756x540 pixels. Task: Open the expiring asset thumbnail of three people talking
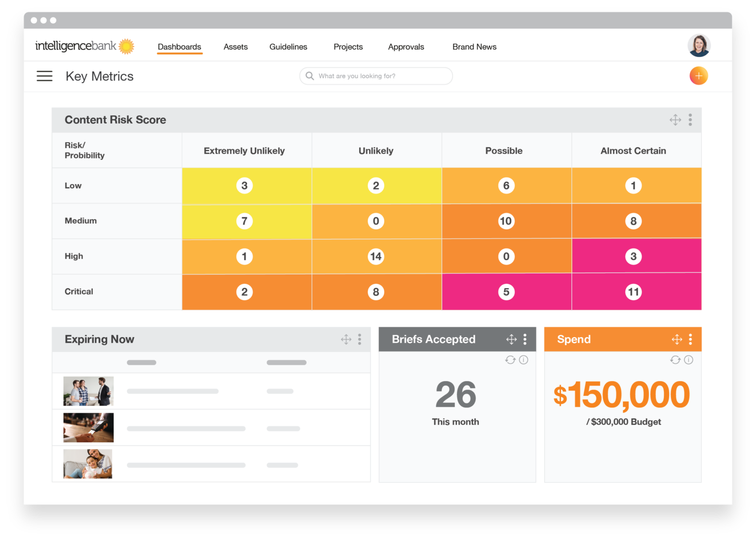click(x=89, y=391)
